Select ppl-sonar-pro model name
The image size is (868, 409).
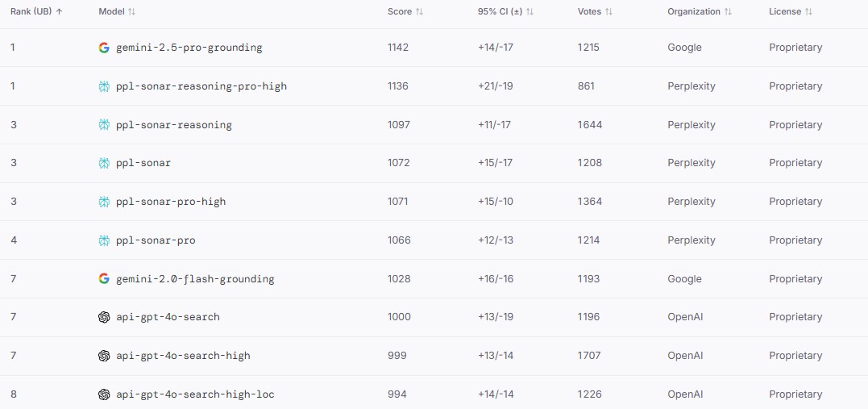pos(156,240)
